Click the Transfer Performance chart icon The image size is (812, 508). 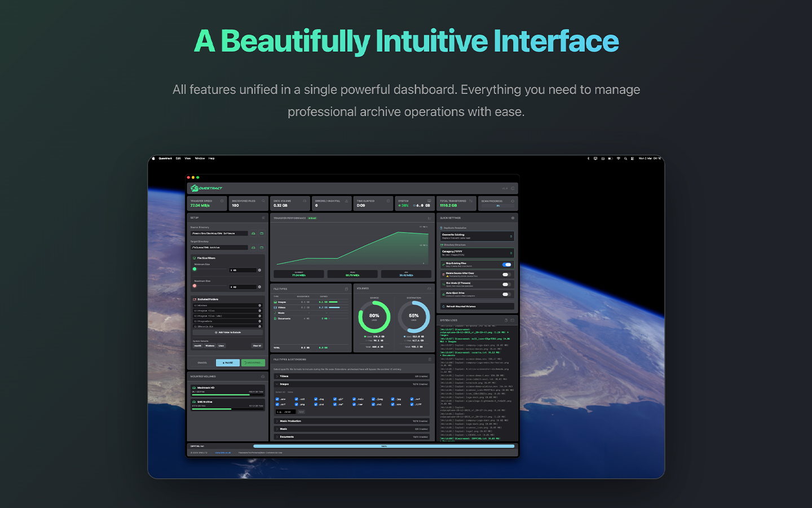pyautogui.click(x=429, y=218)
